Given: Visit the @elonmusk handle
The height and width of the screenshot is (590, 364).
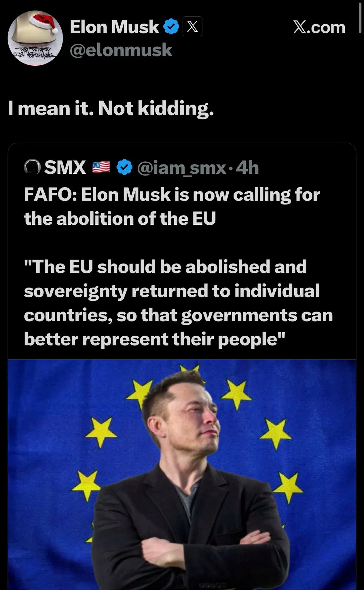Looking at the screenshot, I should point(121,50).
